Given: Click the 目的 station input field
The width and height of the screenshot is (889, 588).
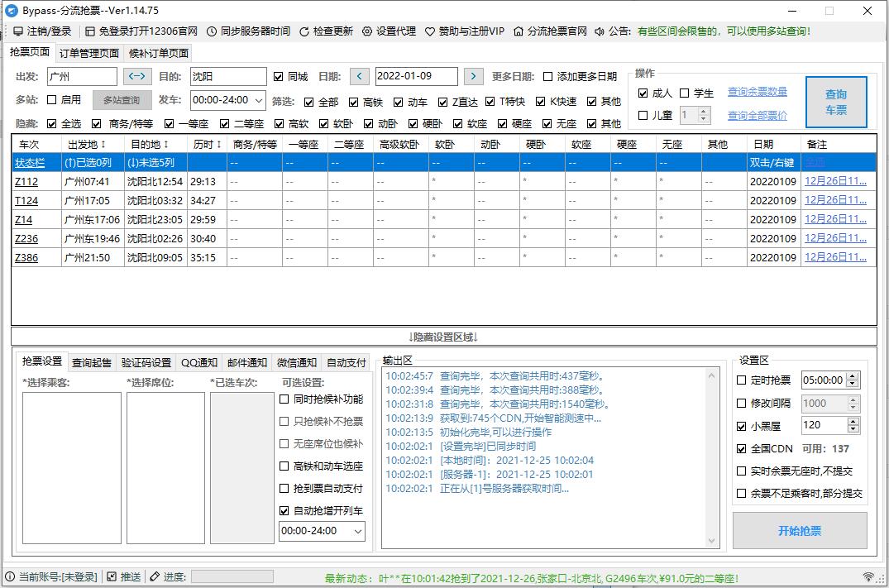Looking at the screenshot, I should [x=228, y=77].
